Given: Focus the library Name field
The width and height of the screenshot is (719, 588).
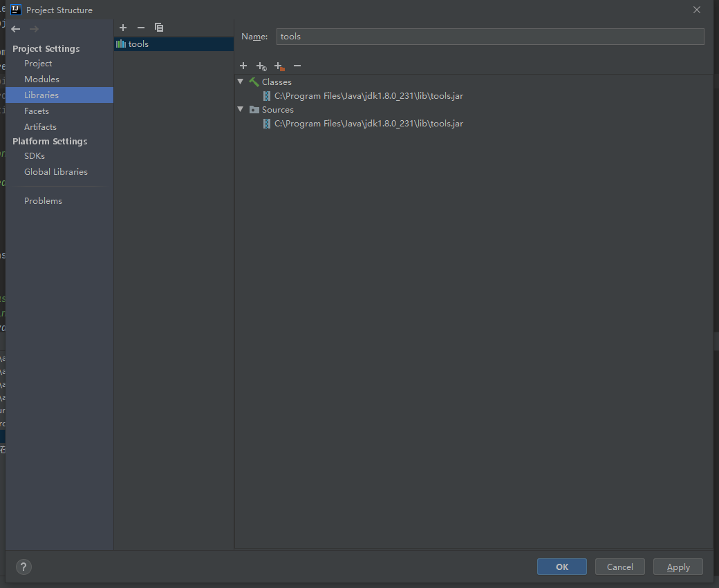Looking at the screenshot, I should tap(490, 37).
